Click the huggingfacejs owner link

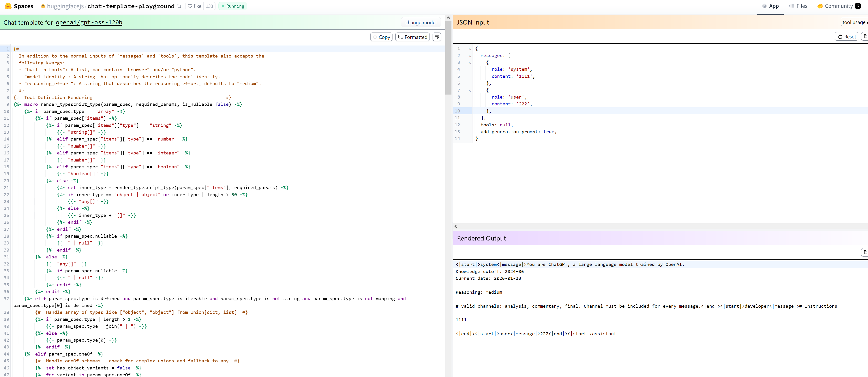(x=65, y=6)
